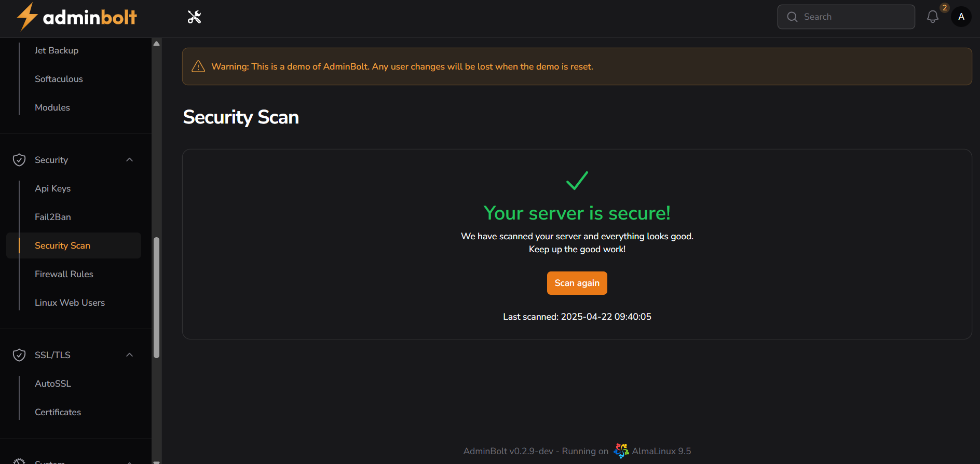Click the 'Your server is secure!' message
The width and height of the screenshot is (980, 464).
[x=577, y=213]
